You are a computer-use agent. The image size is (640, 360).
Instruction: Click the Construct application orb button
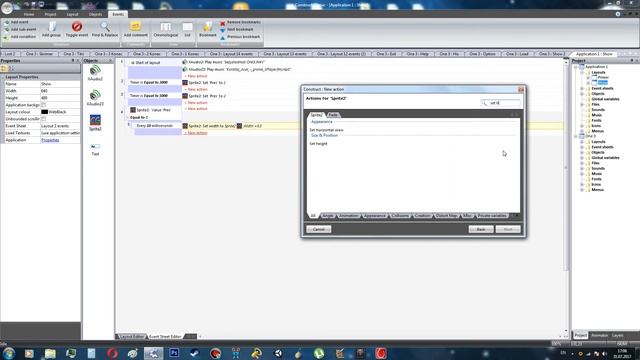click(7, 7)
